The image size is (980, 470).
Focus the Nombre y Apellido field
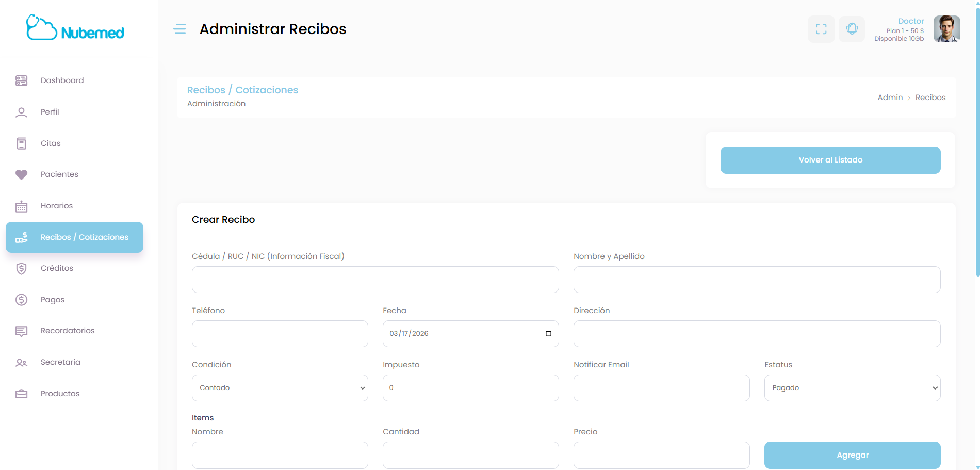(x=757, y=280)
